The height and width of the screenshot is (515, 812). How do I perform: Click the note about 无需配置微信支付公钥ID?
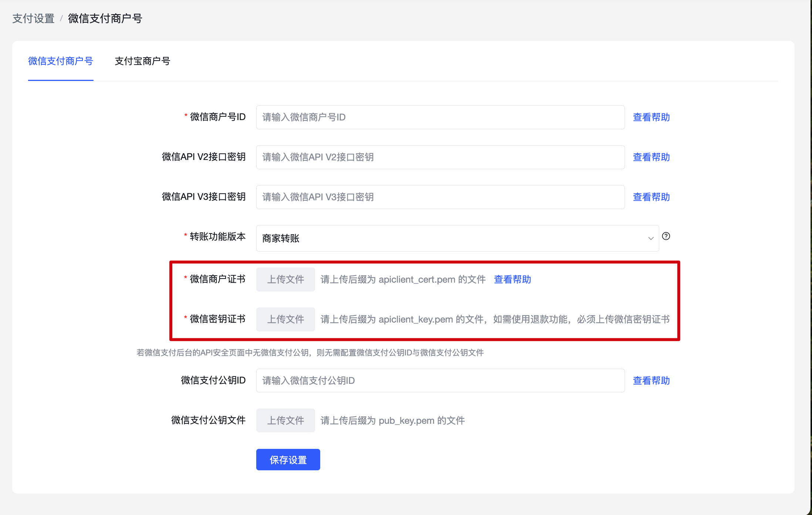tap(310, 352)
